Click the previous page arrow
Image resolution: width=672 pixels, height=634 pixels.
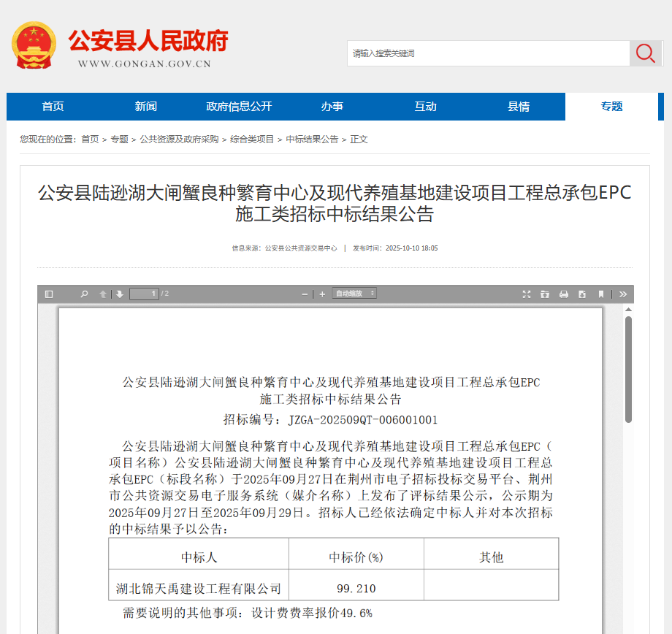point(102,294)
